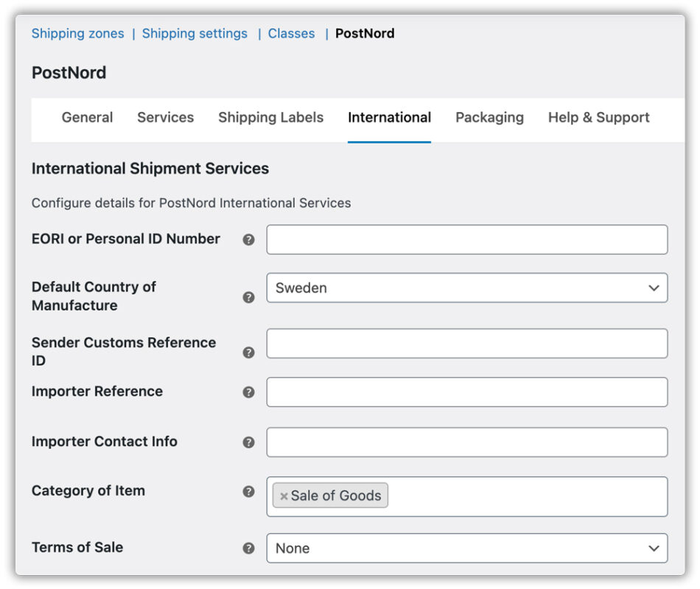This screenshot has height=589, width=700.
Task: Click the PostNord breadcrumb item
Action: coord(365,33)
